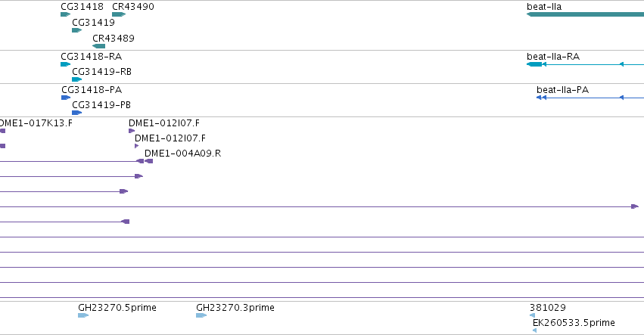Select the CG31418-RA transcript glyph
The image size is (644, 335).
(65, 64)
